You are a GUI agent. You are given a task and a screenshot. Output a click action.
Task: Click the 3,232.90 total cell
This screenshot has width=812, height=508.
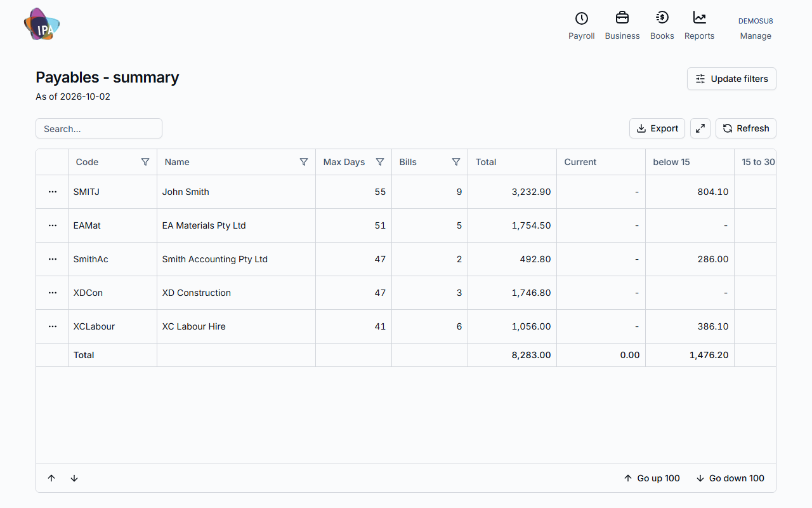click(513, 192)
